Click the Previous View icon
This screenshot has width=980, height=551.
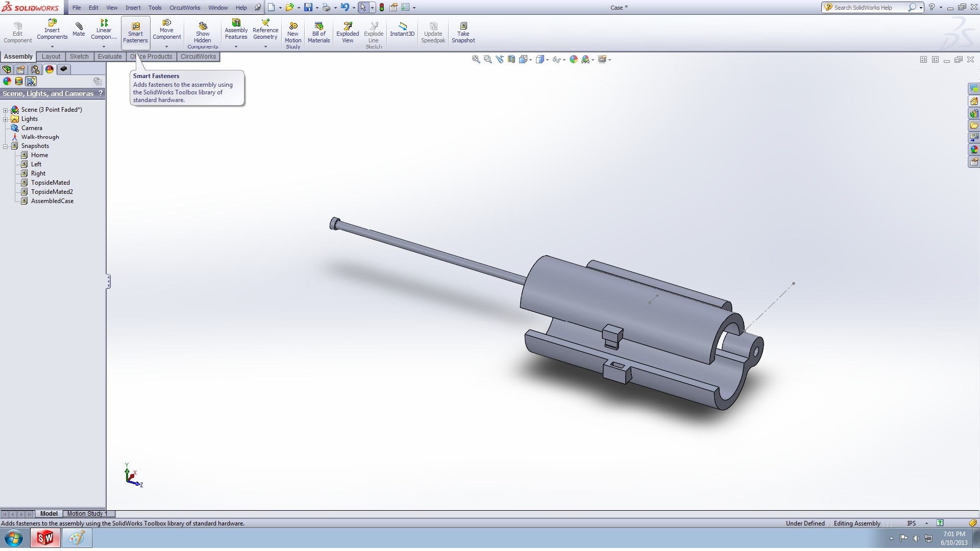499,59
